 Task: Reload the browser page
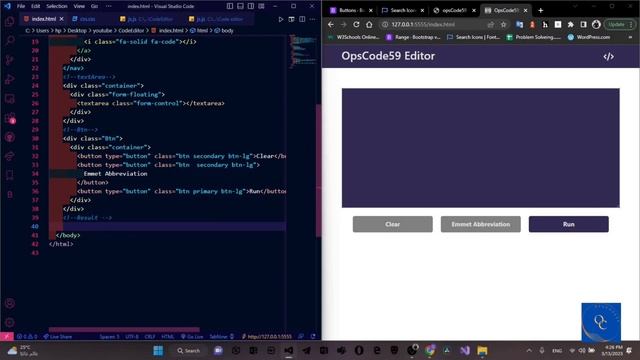356,24
